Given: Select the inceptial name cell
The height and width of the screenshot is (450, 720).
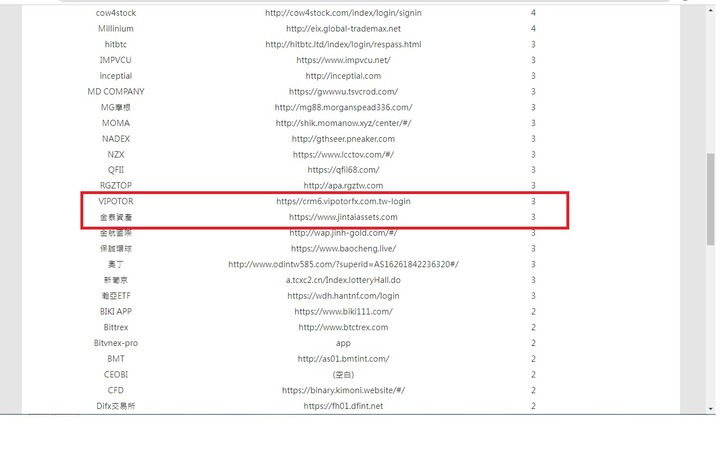Looking at the screenshot, I should point(116,76).
